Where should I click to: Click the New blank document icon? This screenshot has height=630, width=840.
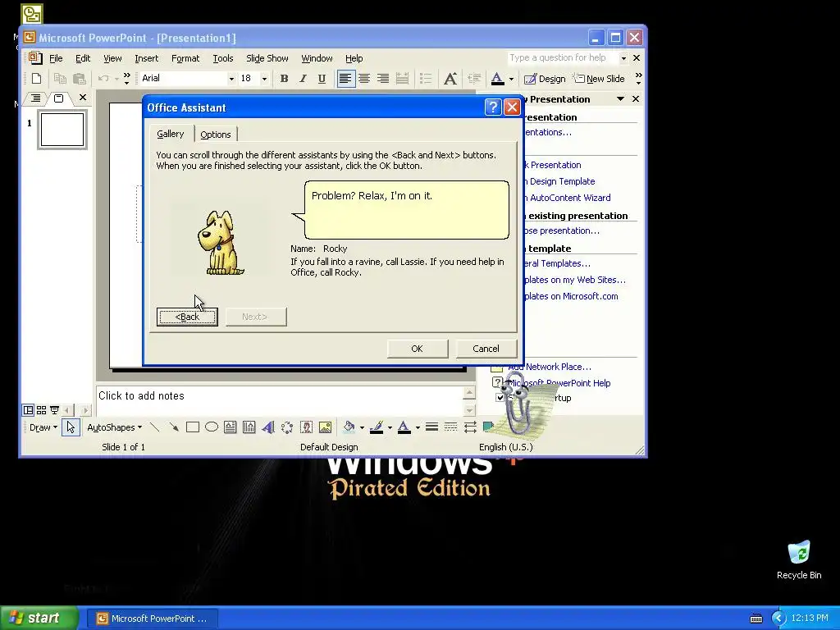click(x=36, y=79)
